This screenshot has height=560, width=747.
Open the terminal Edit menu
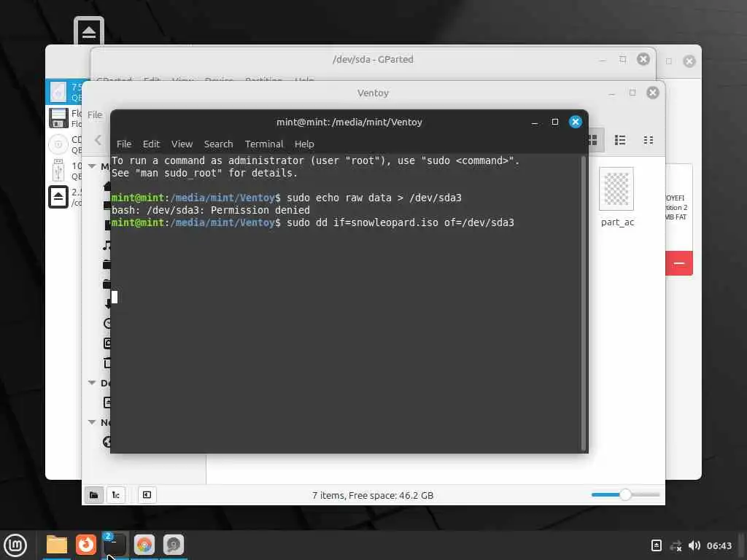coord(151,144)
